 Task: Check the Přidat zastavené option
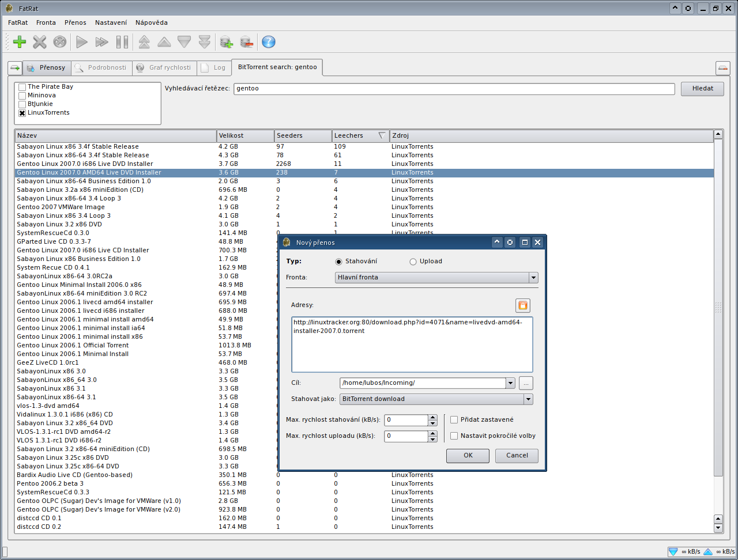click(x=454, y=420)
